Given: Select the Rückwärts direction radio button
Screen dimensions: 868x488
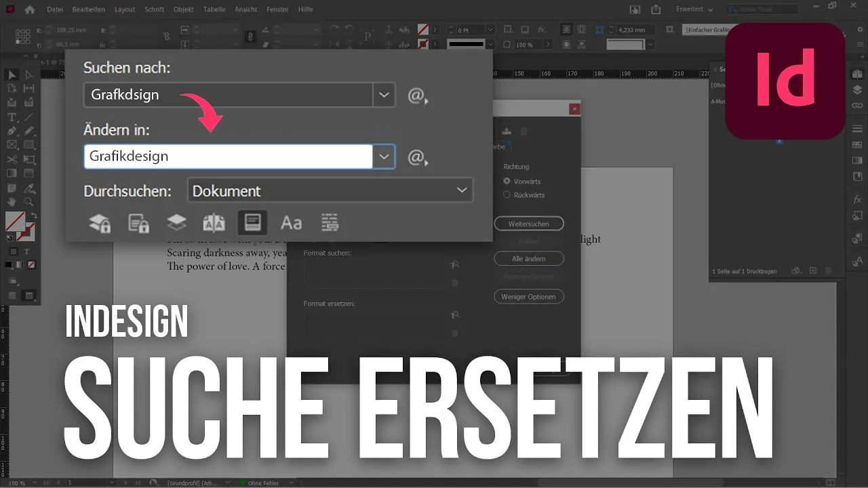Looking at the screenshot, I should pyautogui.click(x=507, y=195).
